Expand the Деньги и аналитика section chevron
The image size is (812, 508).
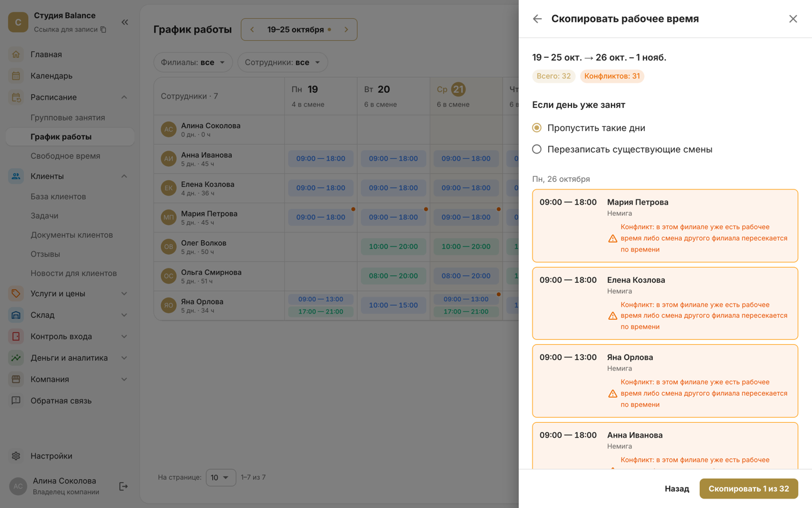[x=124, y=357]
